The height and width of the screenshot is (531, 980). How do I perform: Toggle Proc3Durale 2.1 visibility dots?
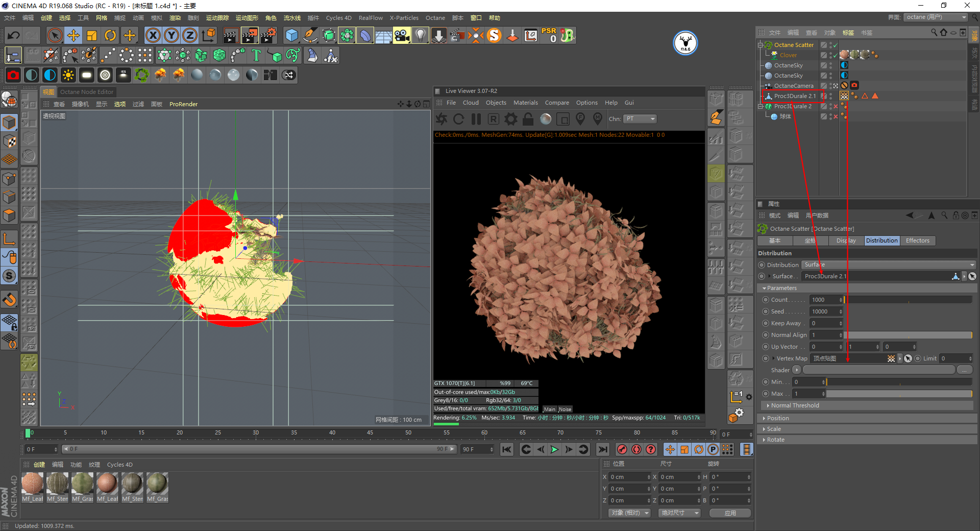pyautogui.click(x=831, y=96)
